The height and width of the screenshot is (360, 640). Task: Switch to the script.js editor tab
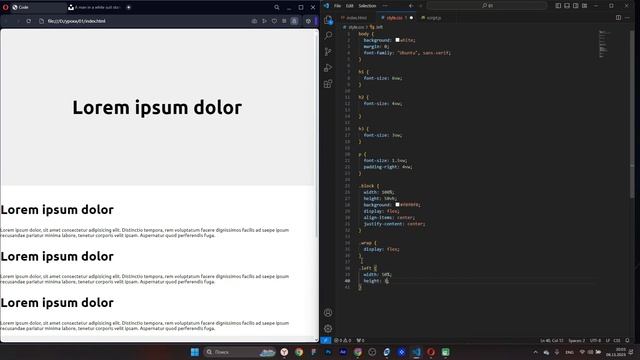point(431,18)
